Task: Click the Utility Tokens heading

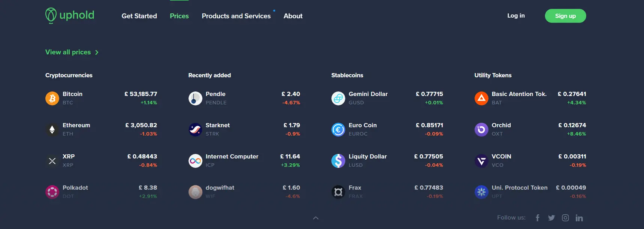Action: (493, 75)
